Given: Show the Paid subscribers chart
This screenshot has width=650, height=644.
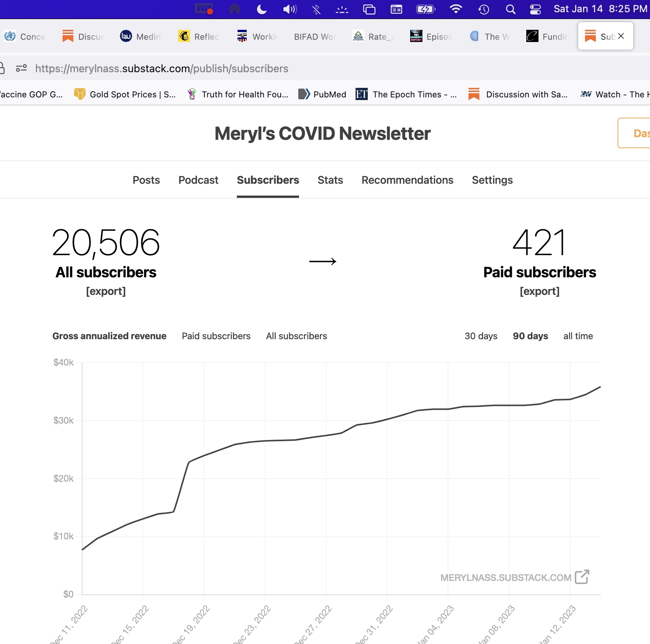Looking at the screenshot, I should [x=216, y=336].
